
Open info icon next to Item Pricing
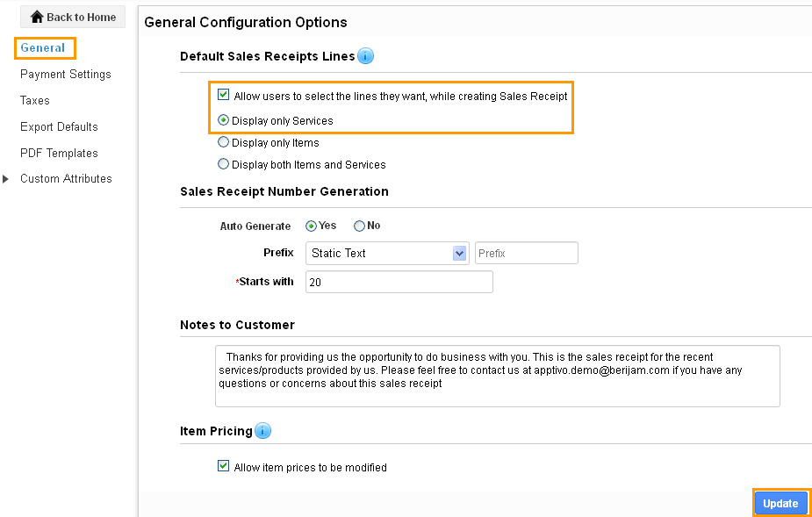(262, 430)
